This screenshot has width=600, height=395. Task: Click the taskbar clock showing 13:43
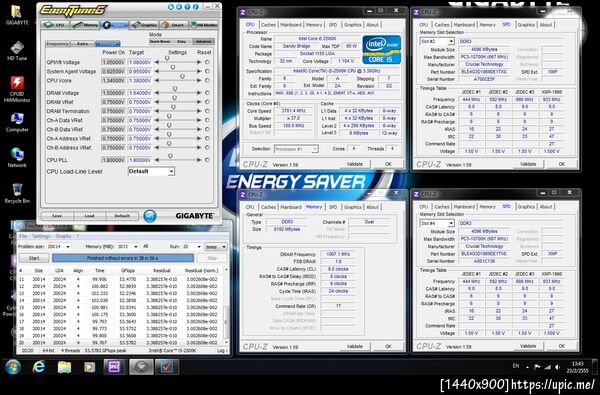point(578,367)
